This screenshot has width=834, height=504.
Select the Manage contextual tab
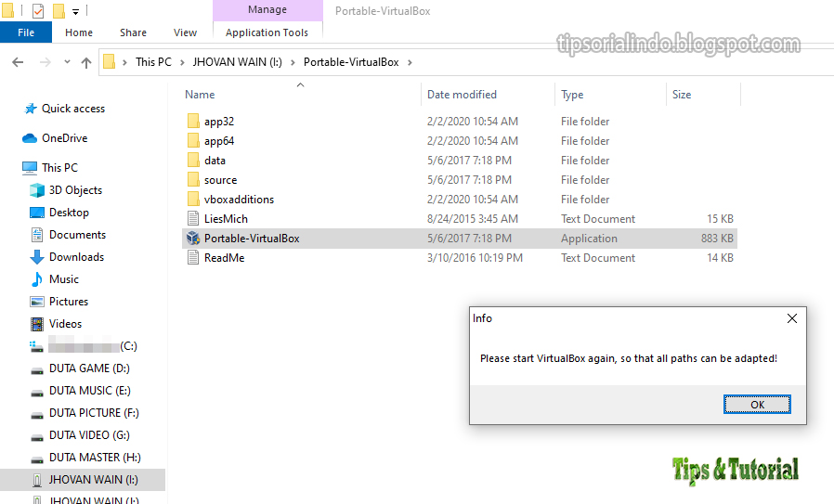click(267, 9)
